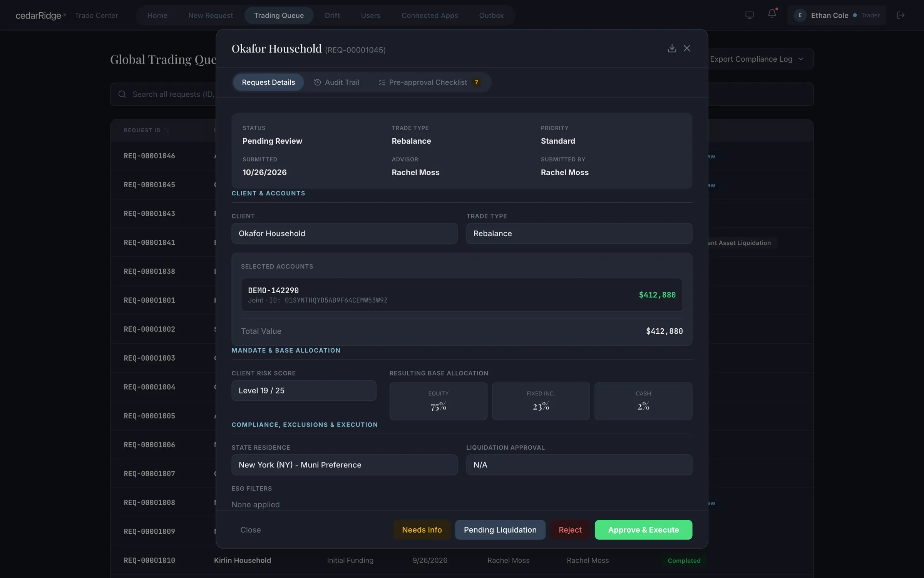Screen dimensions: 924x578
Task: Click REQ-00001046 in the queue
Action: tap(149, 156)
